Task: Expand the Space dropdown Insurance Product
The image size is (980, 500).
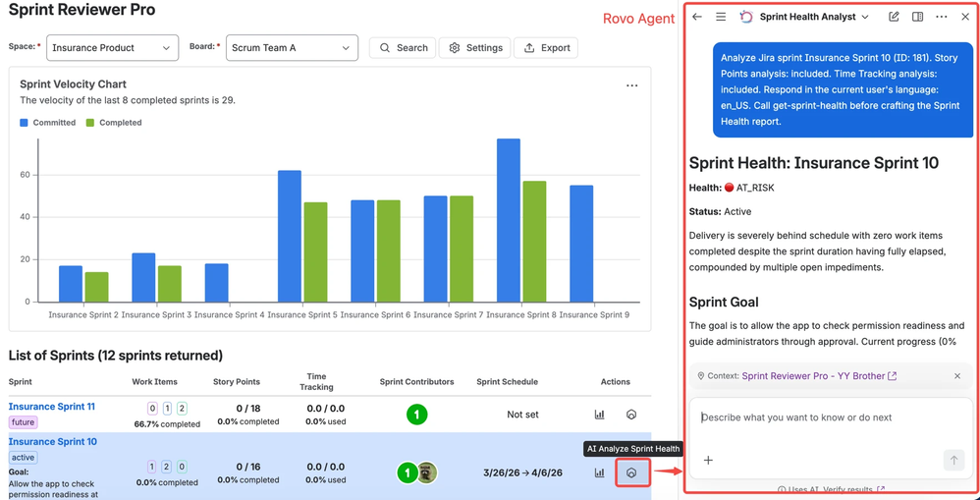Action: click(x=112, y=47)
